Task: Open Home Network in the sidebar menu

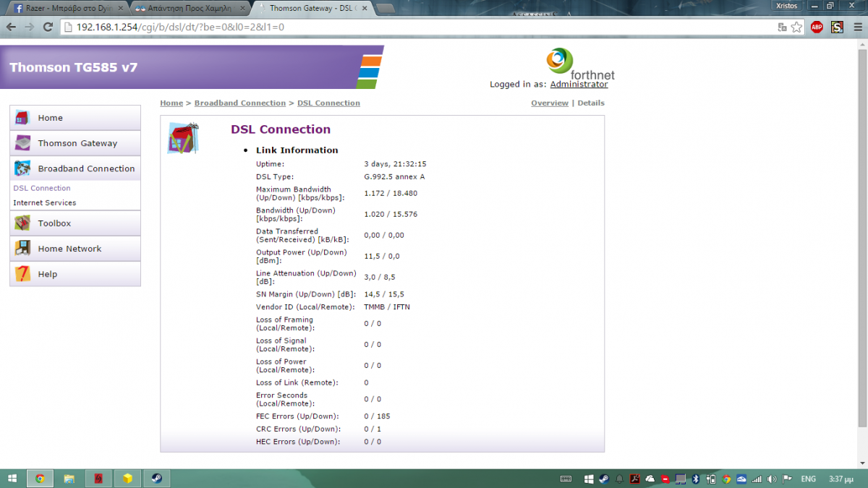Action: click(75, 249)
